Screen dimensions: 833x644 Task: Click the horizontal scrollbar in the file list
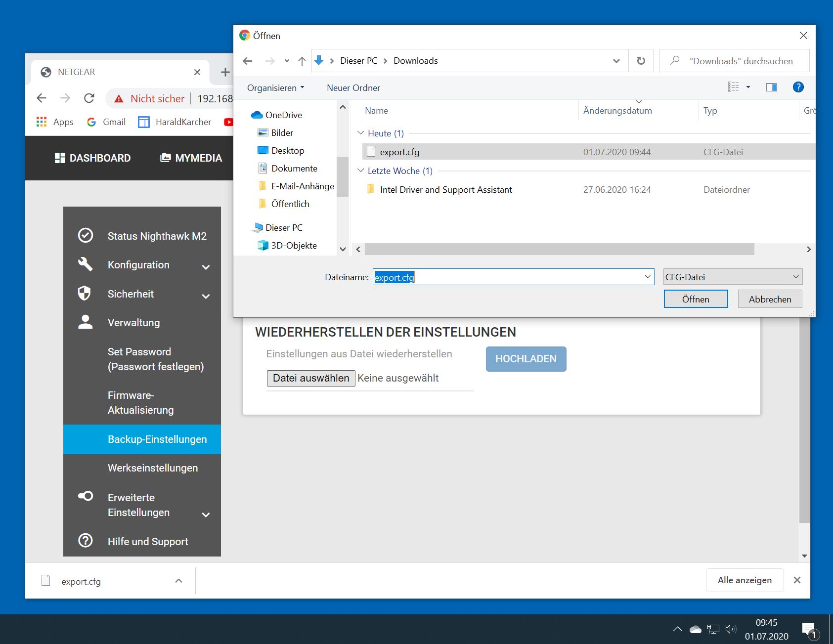click(559, 249)
